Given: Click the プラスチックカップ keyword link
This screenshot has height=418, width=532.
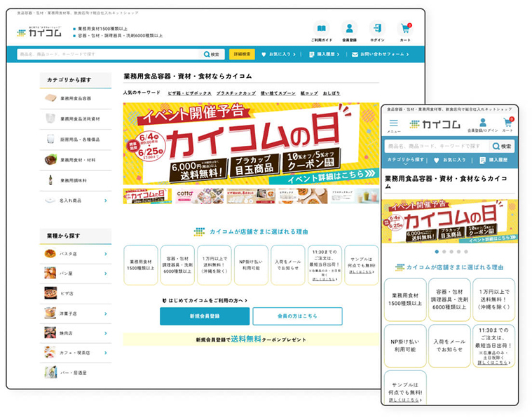Looking at the screenshot, I should [236, 93].
